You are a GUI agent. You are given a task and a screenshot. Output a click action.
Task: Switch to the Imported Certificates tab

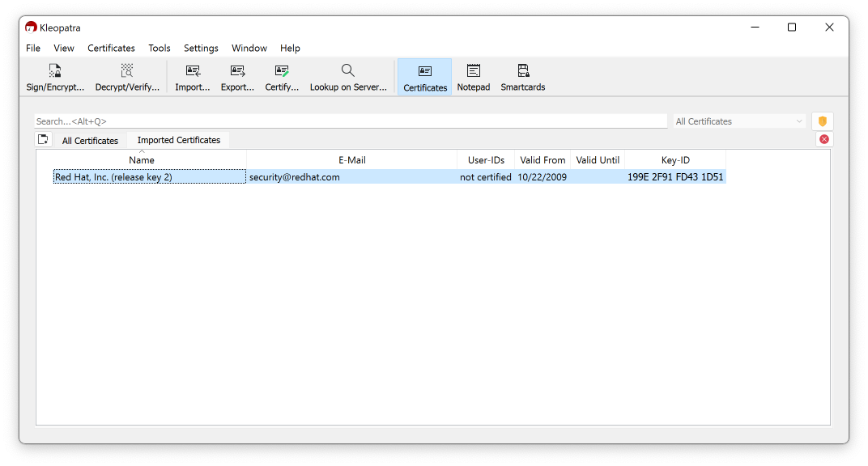click(x=177, y=140)
